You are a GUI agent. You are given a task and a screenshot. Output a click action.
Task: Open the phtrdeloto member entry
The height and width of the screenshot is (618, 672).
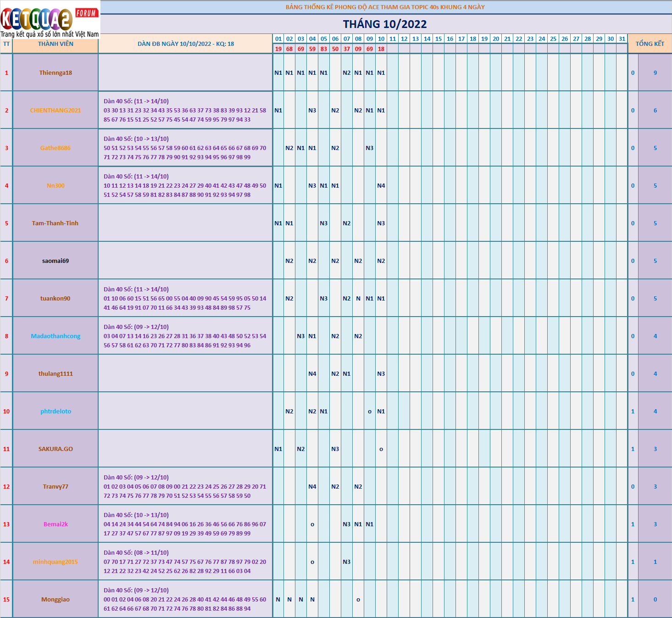[x=56, y=412]
